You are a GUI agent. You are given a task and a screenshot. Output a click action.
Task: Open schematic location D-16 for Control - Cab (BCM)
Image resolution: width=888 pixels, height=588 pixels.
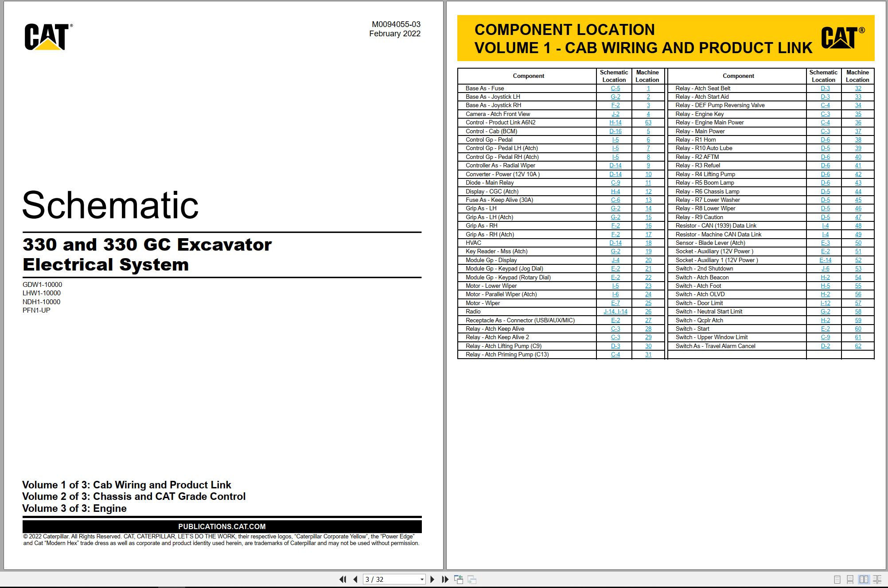615,132
